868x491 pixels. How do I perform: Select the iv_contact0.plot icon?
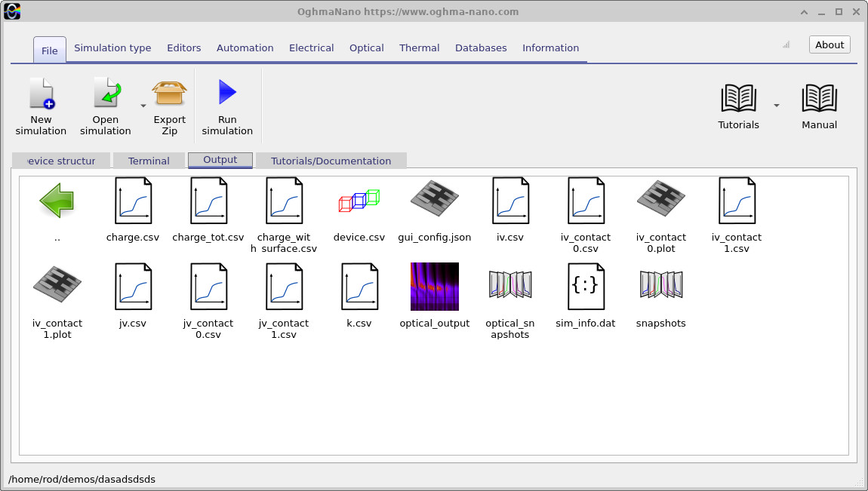click(x=661, y=199)
